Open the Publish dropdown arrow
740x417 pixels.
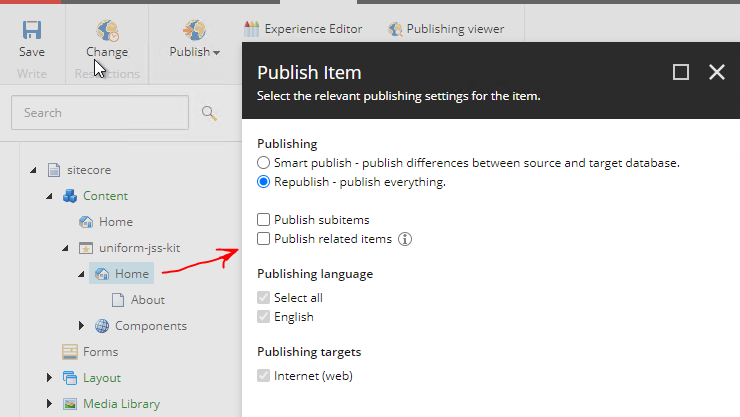pyautogui.click(x=216, y=53)
